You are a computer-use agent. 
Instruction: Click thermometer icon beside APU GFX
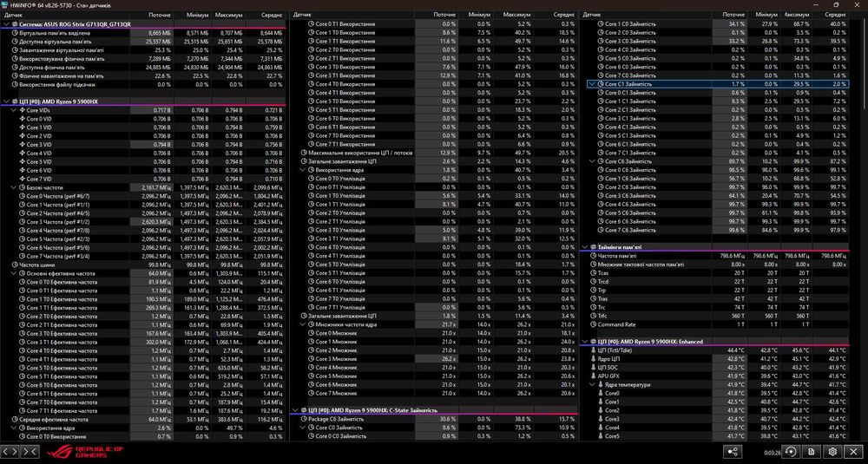point(594,376)
